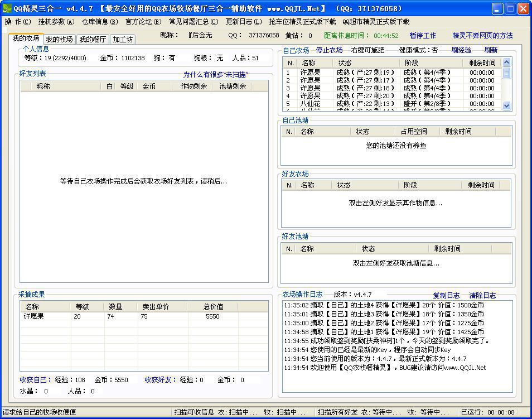Click the QQ精灵 app icon in title bar

(7, 8)
